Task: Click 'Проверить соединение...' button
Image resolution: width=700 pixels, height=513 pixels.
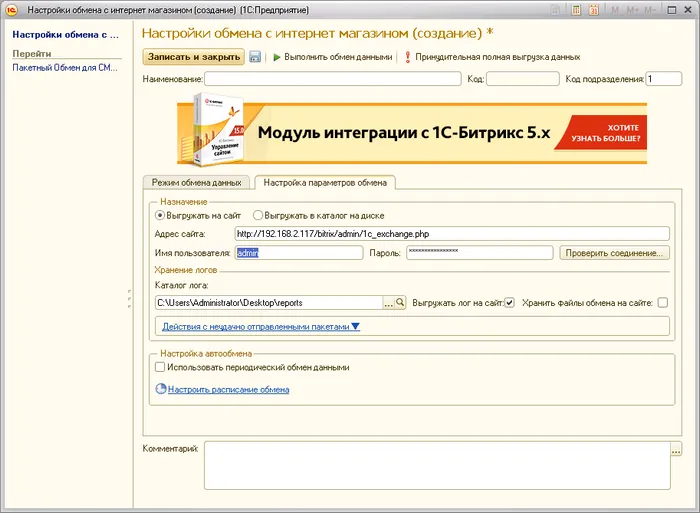Action: pos(613,253)
